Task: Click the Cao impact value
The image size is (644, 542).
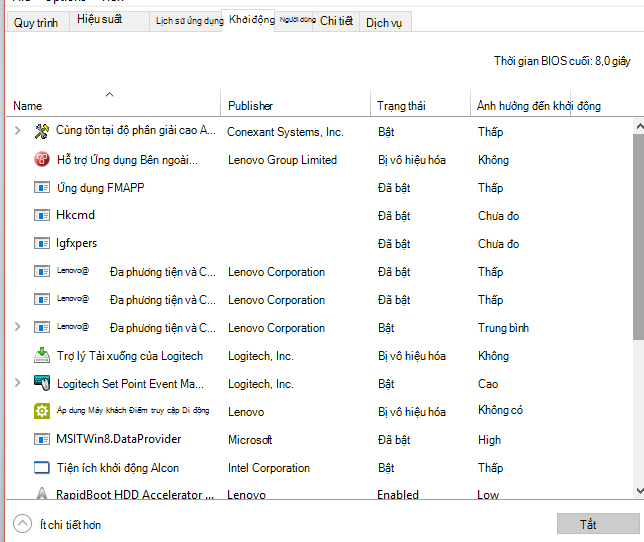Action: [x=488, y=384]
